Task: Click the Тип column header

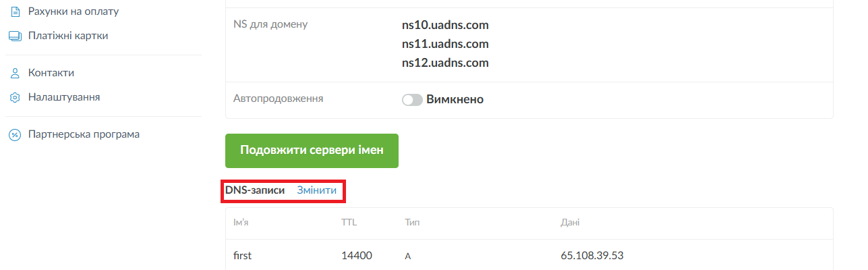Action: click(413, 222)
